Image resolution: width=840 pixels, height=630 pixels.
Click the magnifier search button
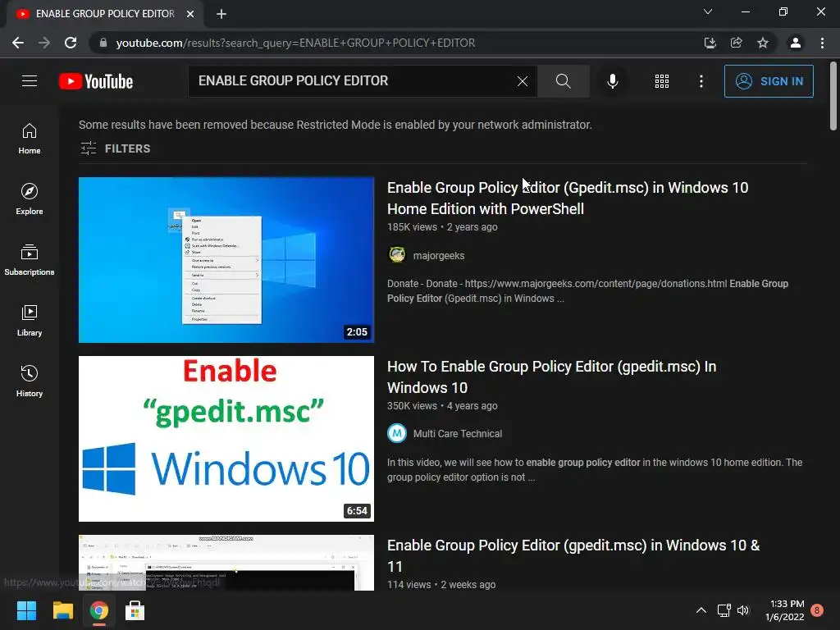(x=563, y=81)
